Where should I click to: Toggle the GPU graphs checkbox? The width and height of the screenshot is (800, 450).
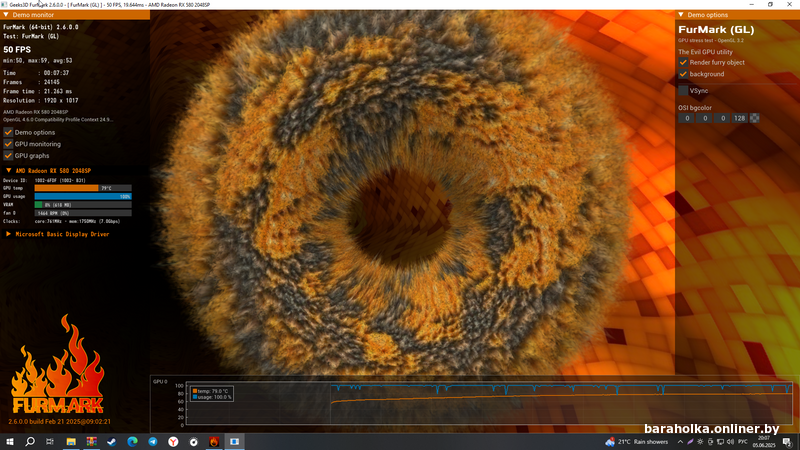[x=8, y=156]
